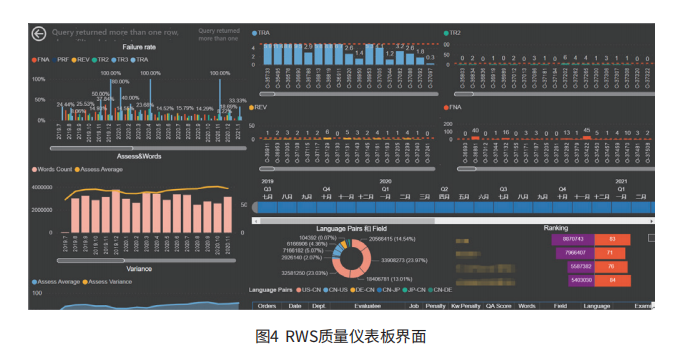This screenshot has height=361, width=679.
Task: Tick the checkbox beside the Ranking chart
Action: point(651,238)
